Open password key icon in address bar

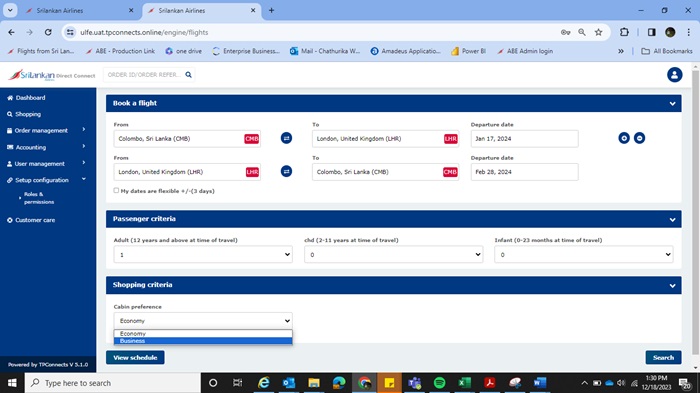[x=565, y=32]
